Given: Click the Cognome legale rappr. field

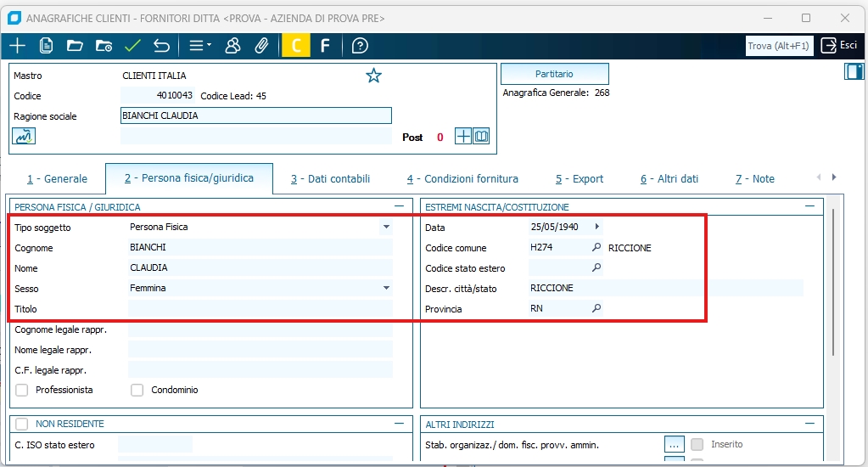Looking at the screenshot, I should (x=260, y=329).
